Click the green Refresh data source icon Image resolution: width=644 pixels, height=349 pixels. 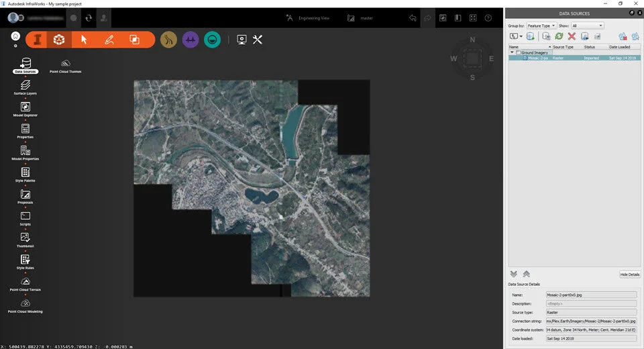coord(559,36)
